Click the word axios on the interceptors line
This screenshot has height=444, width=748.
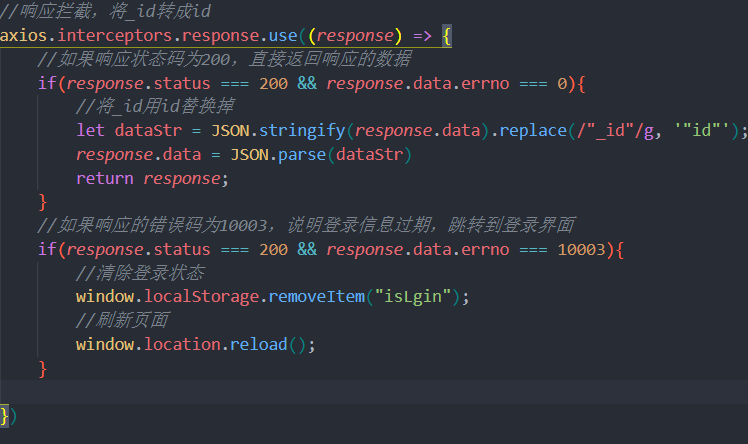(x=23, y=36)
